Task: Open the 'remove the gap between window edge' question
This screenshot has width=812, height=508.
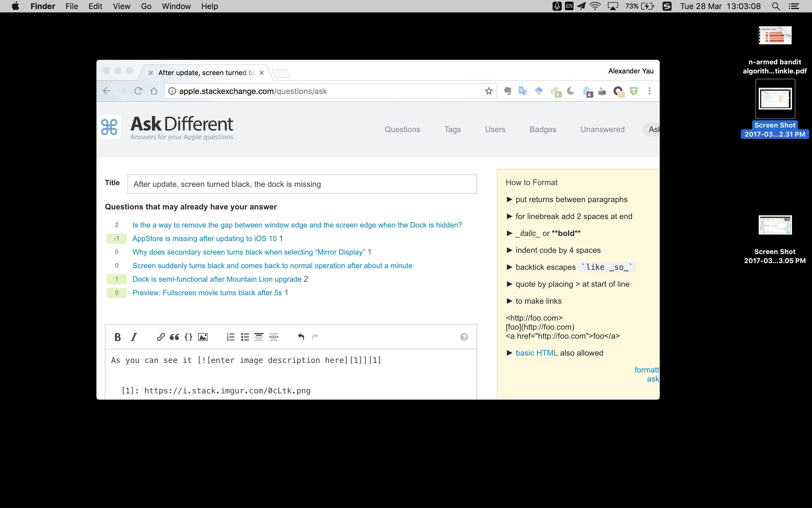Action: pos(297,225)
